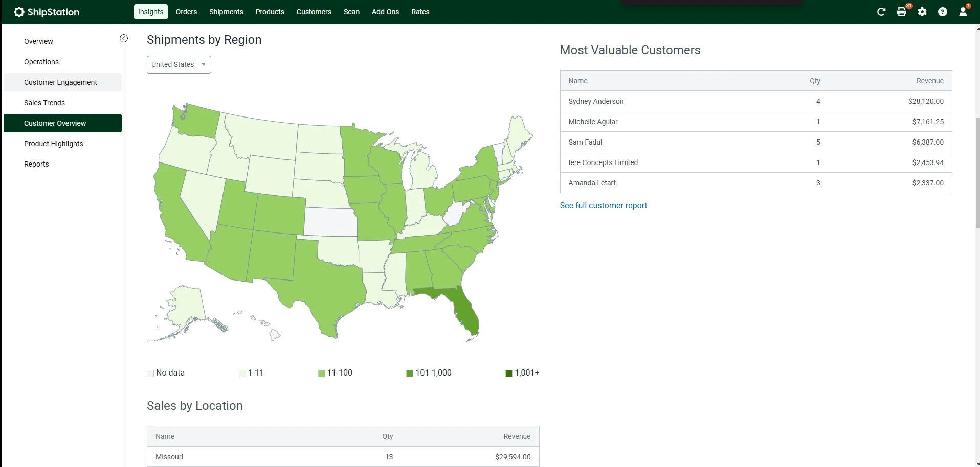Click the ShipStation gear logo
Image resolution: width=980 pixels, height=467 pixels.
coord(19,12)
